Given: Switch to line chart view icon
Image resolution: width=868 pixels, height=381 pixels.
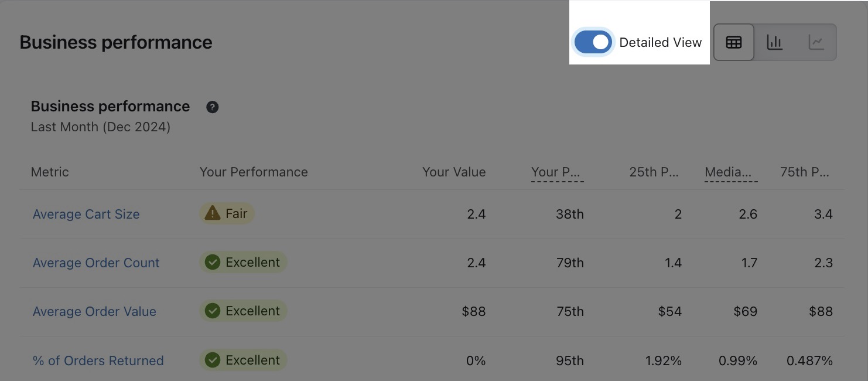Looking at the screenshot, I should coord(816,42).
